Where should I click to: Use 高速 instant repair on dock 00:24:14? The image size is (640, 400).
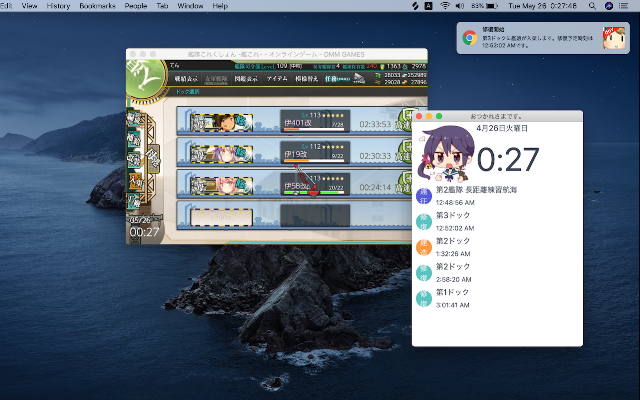404,183
